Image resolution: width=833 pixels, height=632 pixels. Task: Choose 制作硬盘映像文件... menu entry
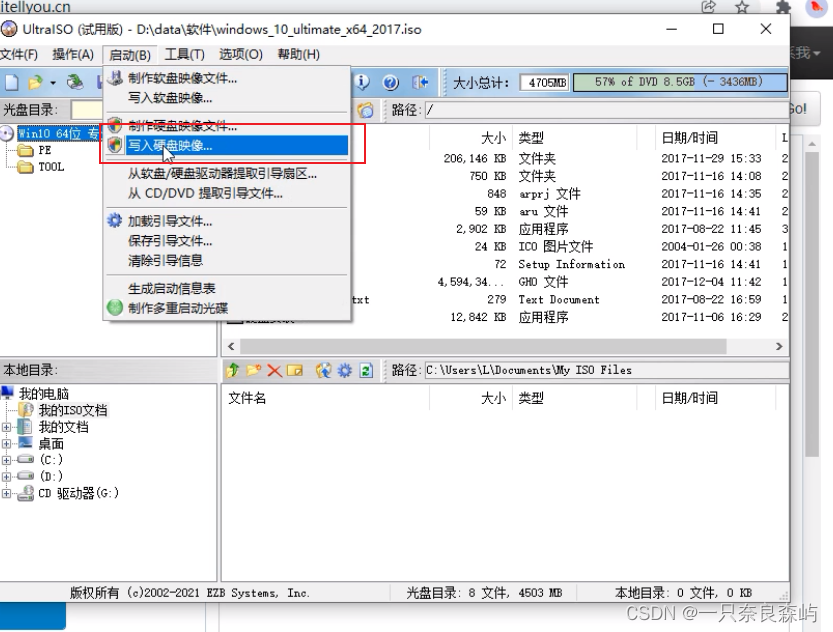227,126
